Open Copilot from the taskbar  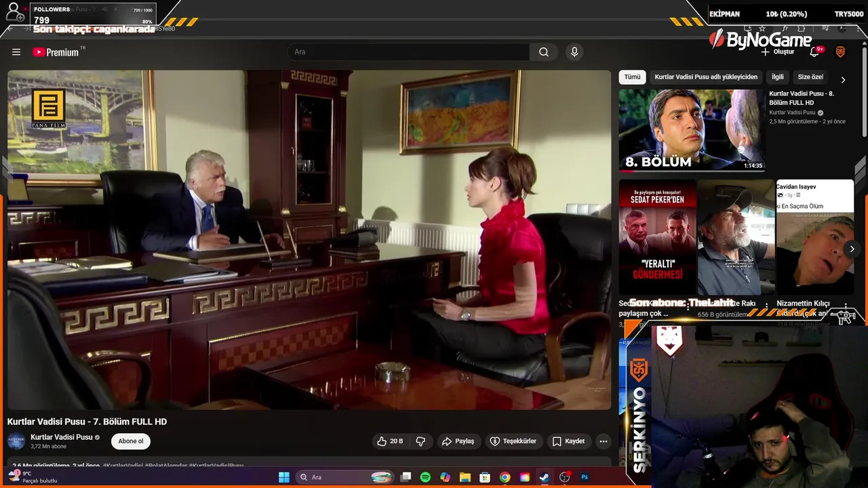pyautogui.click(x=445, y=477)
